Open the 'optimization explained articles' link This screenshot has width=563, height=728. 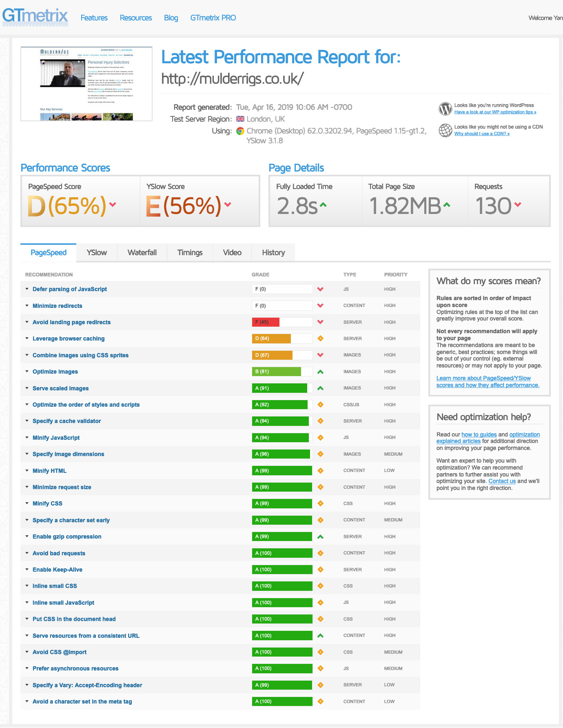pyautogui.click(x=488, y=438)
